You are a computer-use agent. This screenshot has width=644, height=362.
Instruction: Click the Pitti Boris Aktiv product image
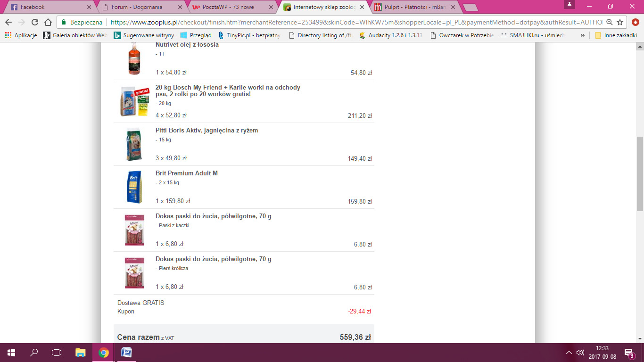pos(134,144)
